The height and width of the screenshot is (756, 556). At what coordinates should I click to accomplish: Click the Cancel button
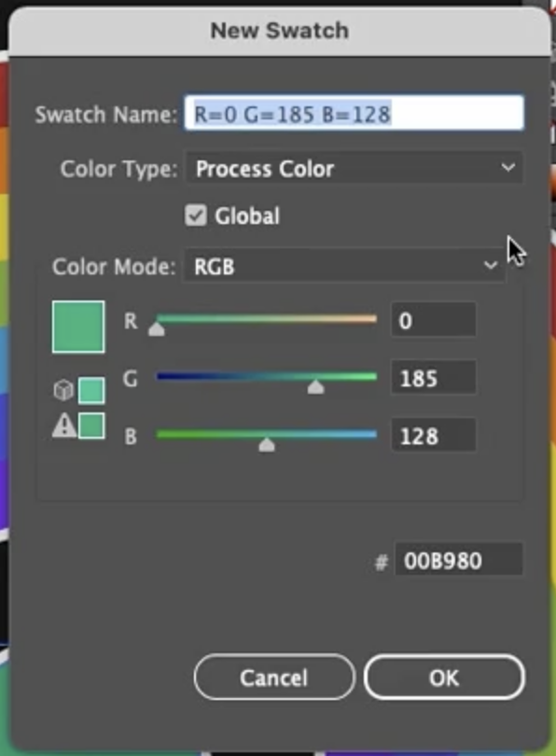coord(274,677)
